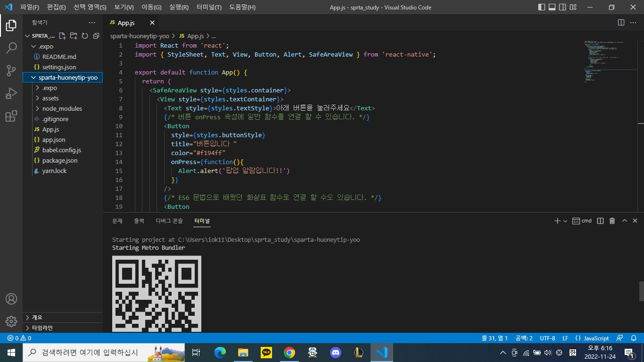Image resolution: width=644 pixels, height=362 pixels.
Task: Open the Explorer view in activity bar
Action: [x=11, y=25]
